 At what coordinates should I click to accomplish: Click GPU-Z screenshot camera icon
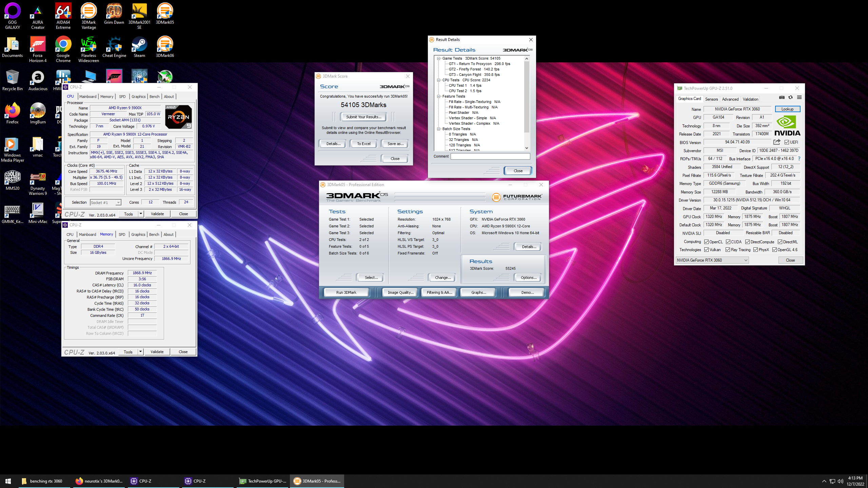click(x=782, y=98)
